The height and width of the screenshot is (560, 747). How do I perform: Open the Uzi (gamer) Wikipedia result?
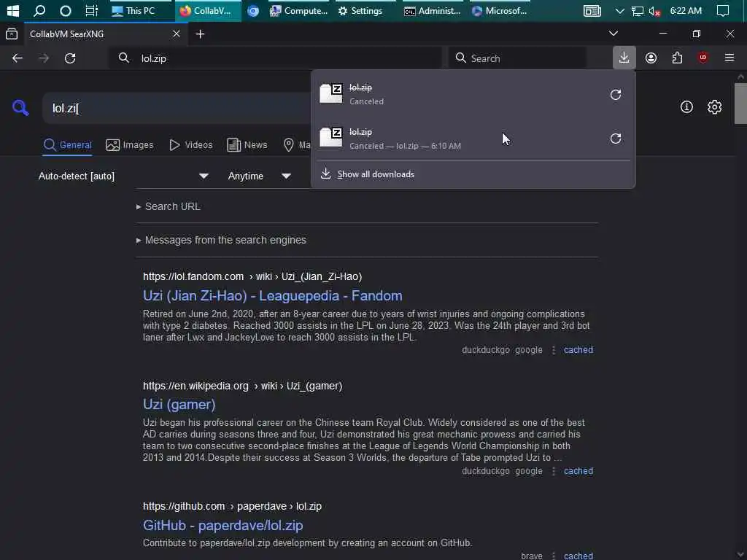[179, 404]
